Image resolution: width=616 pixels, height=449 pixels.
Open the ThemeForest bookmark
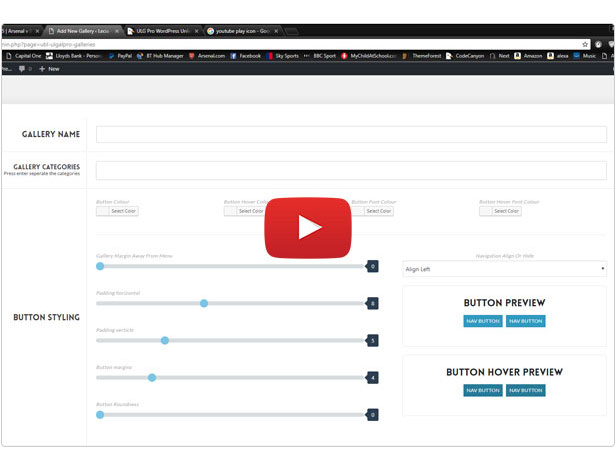[422, 56]
